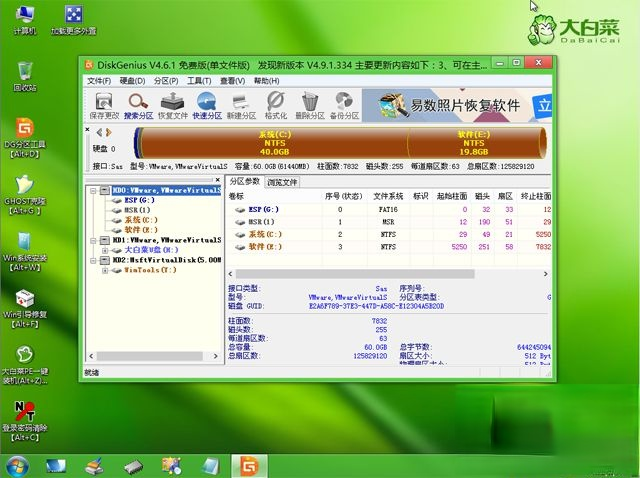Click the disk tree horizontal scrollbar
The image size is (640, 478).
pyautogui.click(x=150, y=356)
